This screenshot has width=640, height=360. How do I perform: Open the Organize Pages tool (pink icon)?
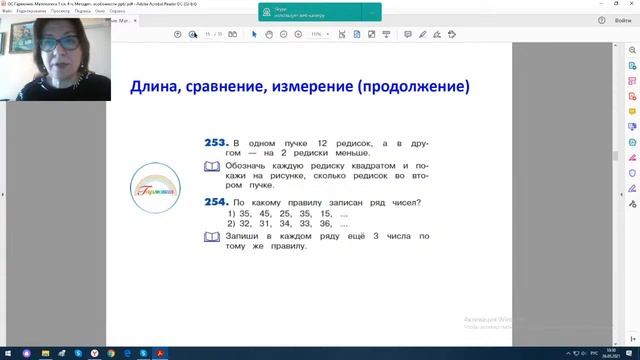coord(632,81)
